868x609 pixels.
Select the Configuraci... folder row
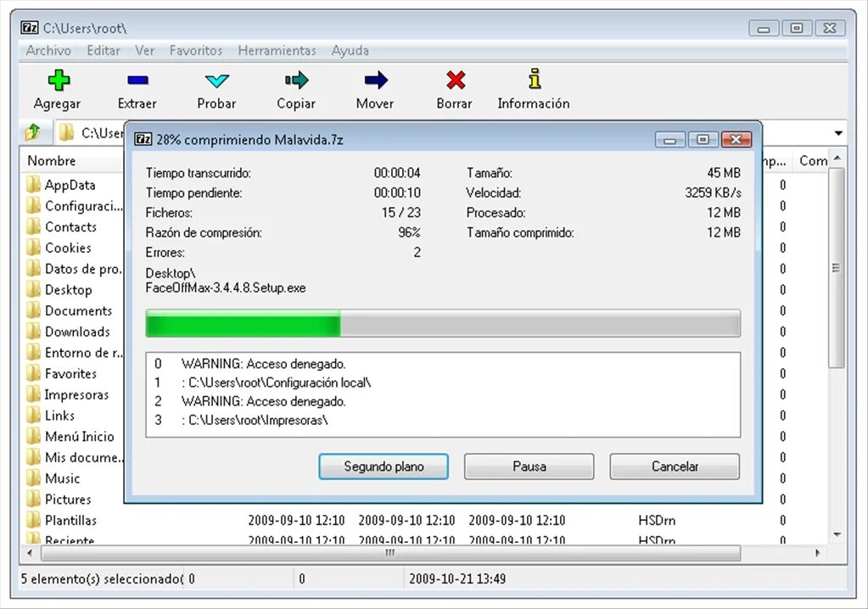click(x=74, y=206)
